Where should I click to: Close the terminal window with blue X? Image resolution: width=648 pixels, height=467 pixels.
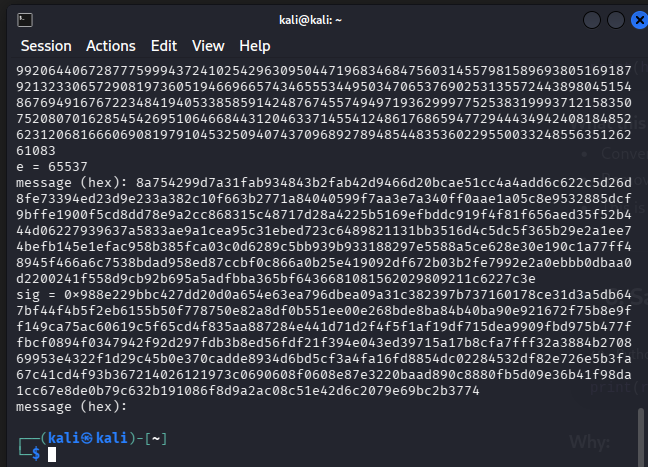(x=639, y=20)
